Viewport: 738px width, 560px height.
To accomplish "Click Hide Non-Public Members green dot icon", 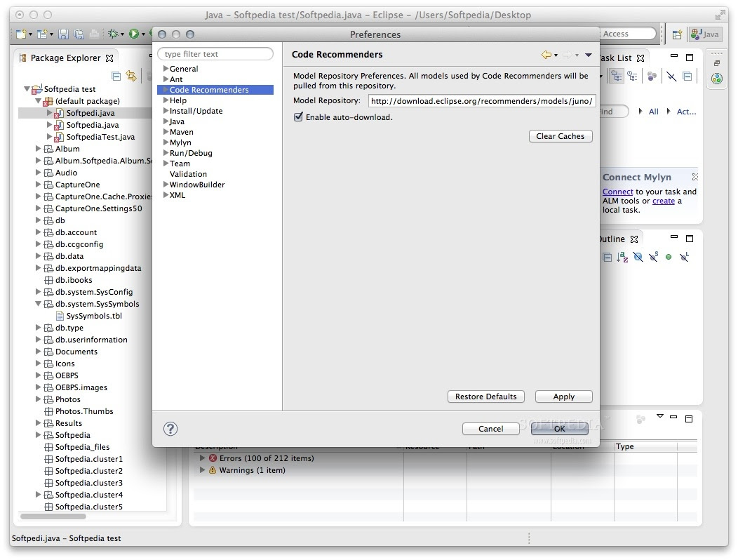I will [x=669, y=257].
